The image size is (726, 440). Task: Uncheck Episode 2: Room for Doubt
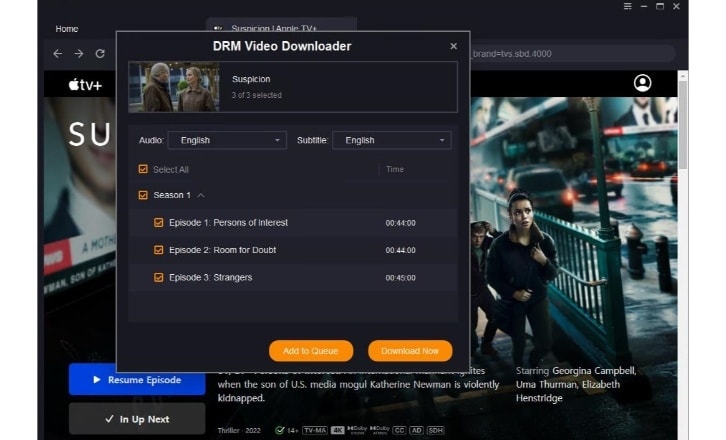click(158, 250)
